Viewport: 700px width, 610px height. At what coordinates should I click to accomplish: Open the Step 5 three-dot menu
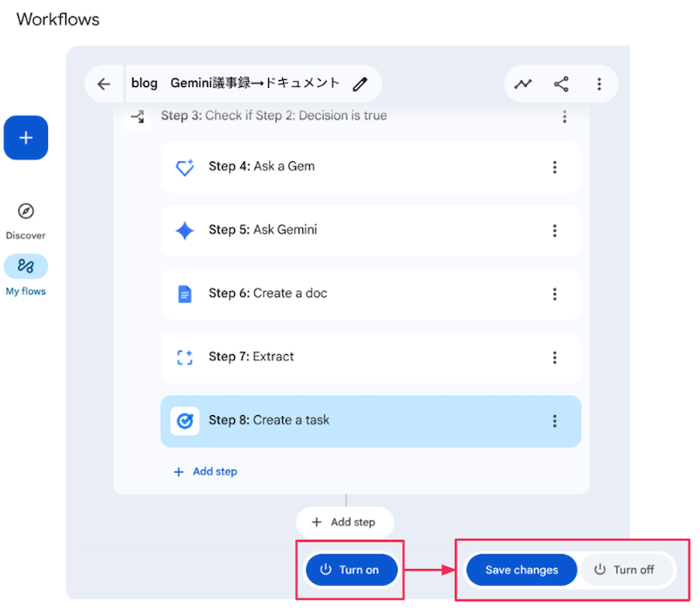555,231
